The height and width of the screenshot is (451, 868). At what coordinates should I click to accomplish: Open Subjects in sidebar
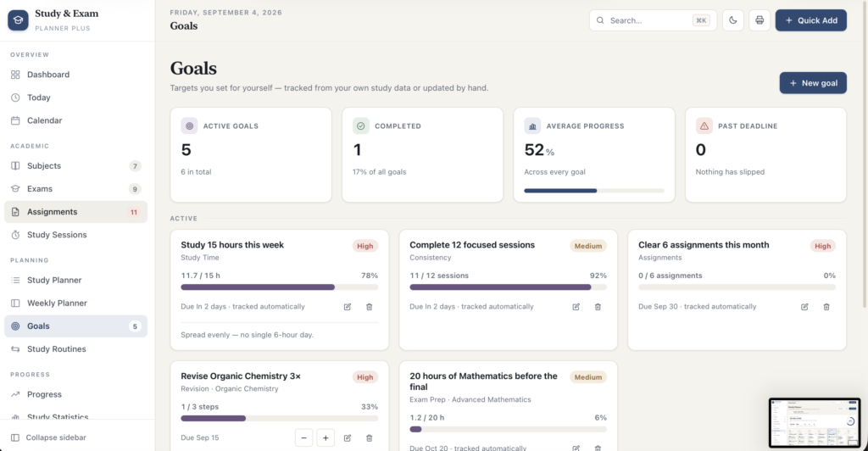(x=75, y=166)
